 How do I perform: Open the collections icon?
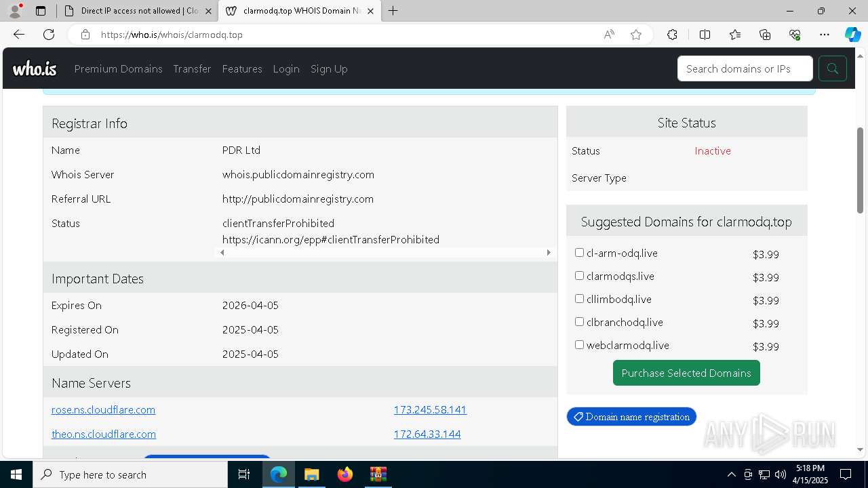point(765,35)
